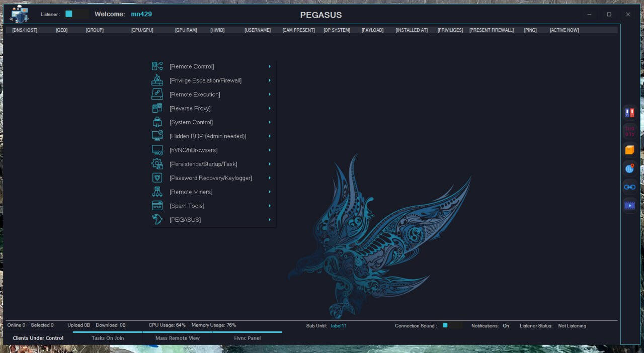This screenshot has width=644, height=353.
Task: Click the [GEO] column header
Action: [62, 30]
